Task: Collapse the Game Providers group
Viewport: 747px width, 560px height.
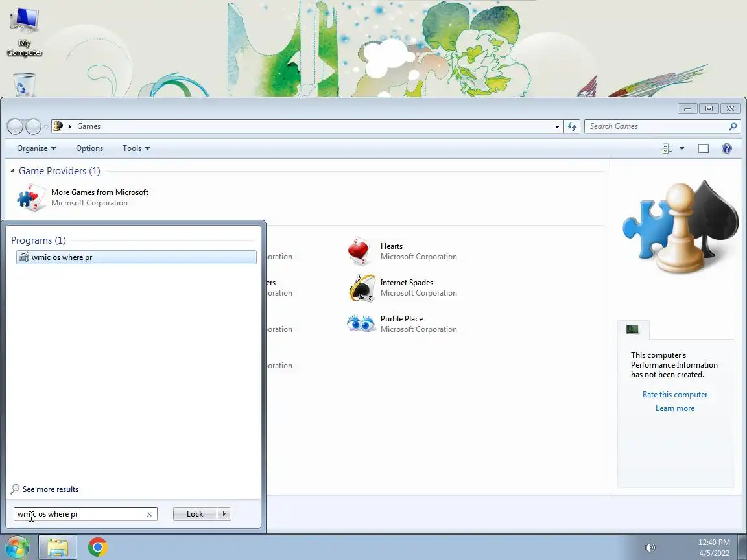Action: click(12, 171)
